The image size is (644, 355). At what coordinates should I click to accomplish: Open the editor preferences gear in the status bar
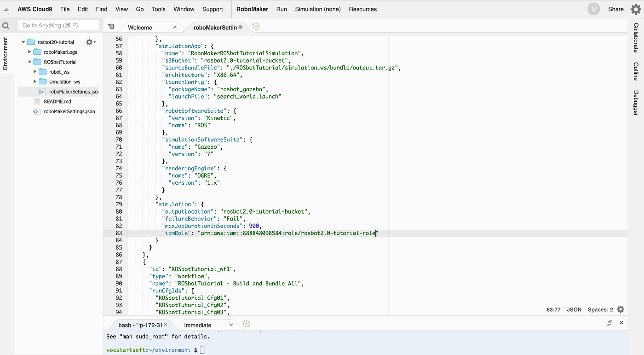coord(621,309)
